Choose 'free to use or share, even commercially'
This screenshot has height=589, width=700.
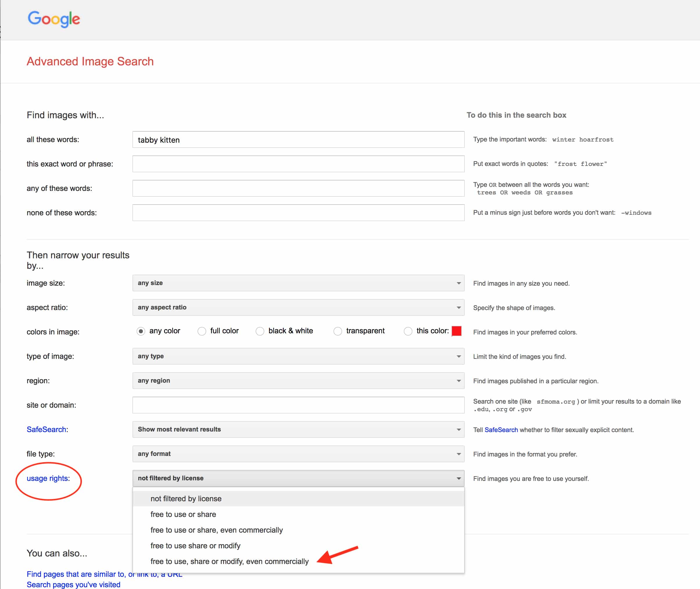pyautogui.click(x=298, y=530)
